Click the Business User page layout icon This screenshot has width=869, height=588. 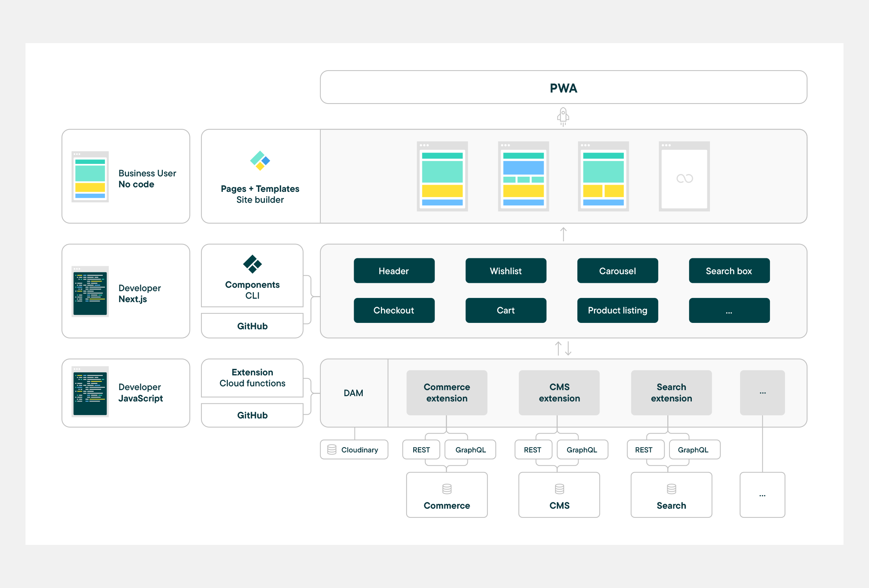pos(90,177)
